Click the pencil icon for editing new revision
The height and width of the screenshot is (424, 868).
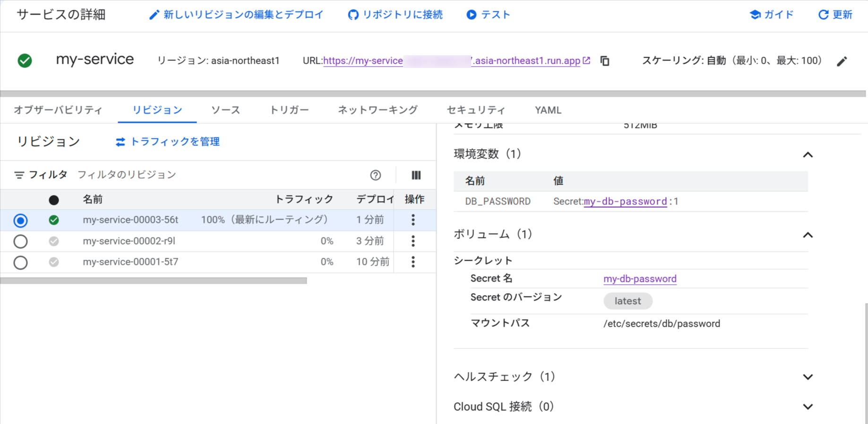tap(154, 15)
